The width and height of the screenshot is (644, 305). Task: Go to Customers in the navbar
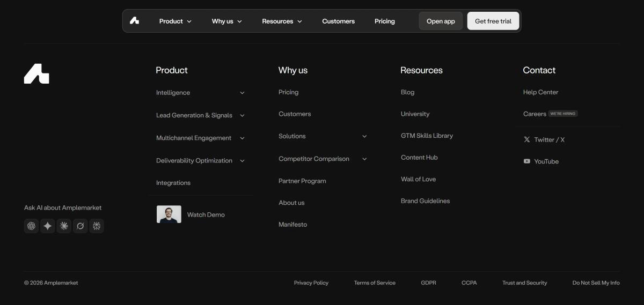coord(338,21)
